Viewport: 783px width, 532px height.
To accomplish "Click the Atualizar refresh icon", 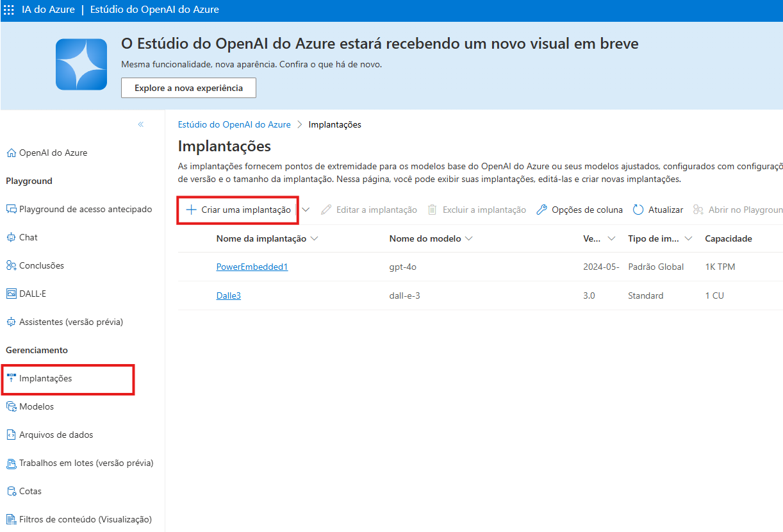I will (638, 210).
